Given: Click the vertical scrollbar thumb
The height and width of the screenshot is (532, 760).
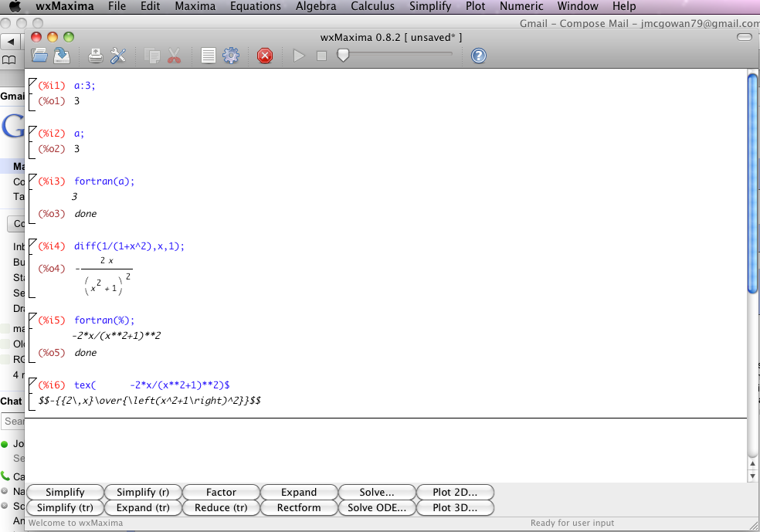Looking at the screenshot, I should point(752,184).
